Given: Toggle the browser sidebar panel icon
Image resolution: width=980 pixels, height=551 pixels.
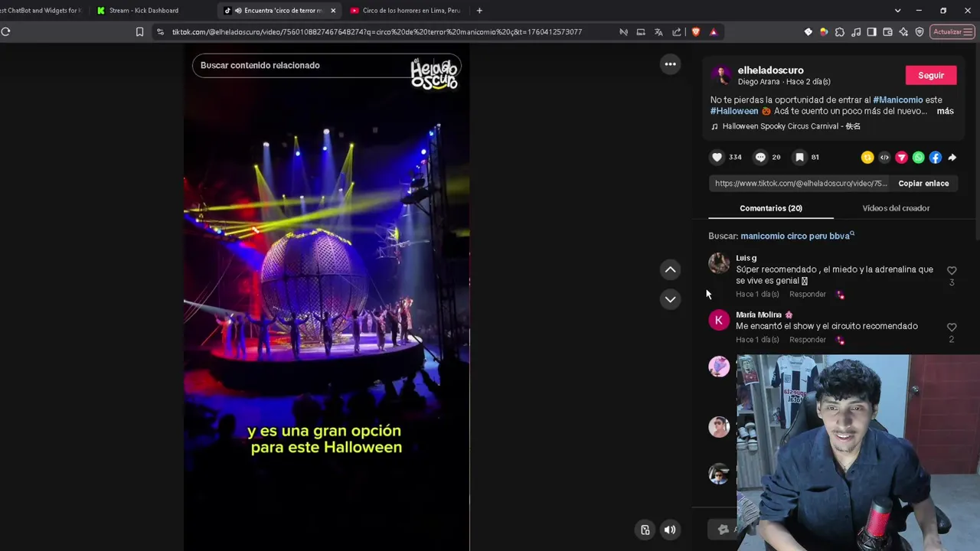Looking at the screenshot, I should point(872,32).
